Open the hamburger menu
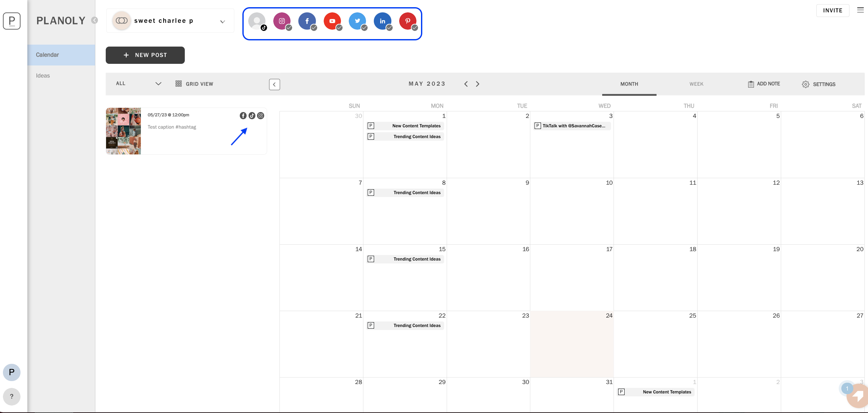This screenshot has width=868, height=413. (860, 10)
